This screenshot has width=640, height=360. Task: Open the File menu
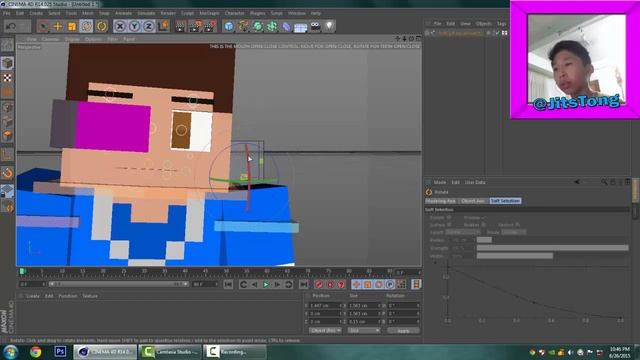7,13
